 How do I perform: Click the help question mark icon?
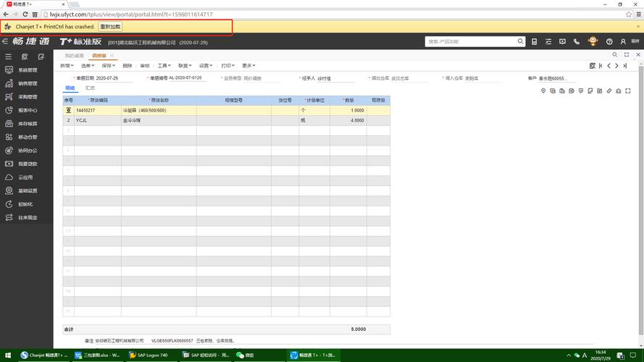(x=609, y=42)
